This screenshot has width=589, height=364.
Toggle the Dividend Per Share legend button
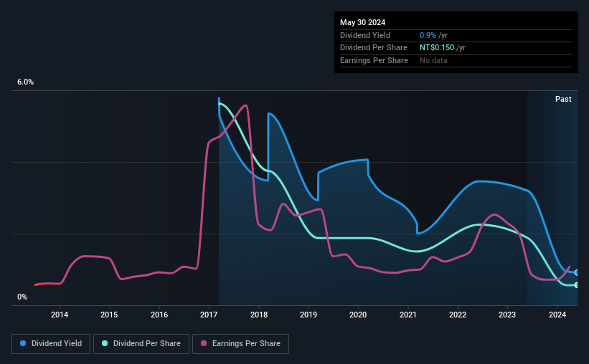pyautogui.click(x=141, y=344)
